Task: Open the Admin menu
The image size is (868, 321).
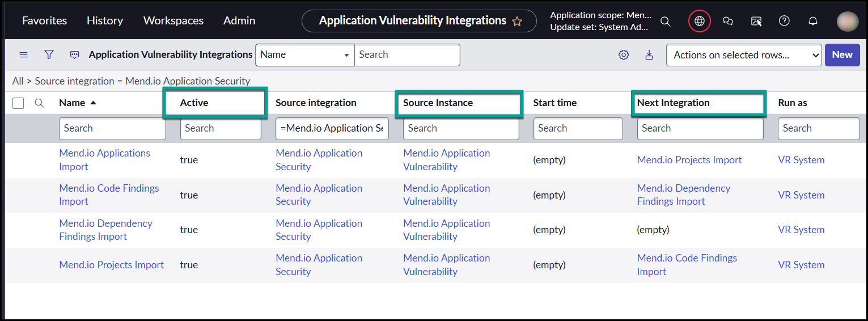Action: pos(239,21)
